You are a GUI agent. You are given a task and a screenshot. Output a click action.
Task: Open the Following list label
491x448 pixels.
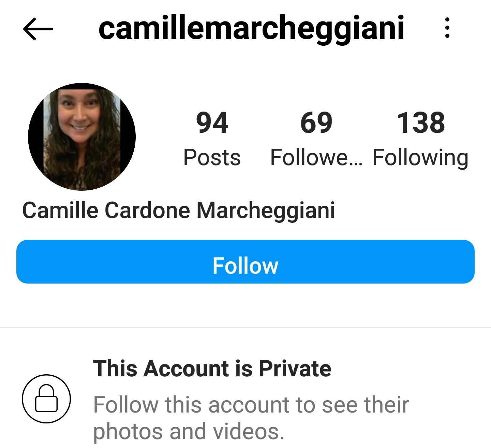(x=420, y=158)
